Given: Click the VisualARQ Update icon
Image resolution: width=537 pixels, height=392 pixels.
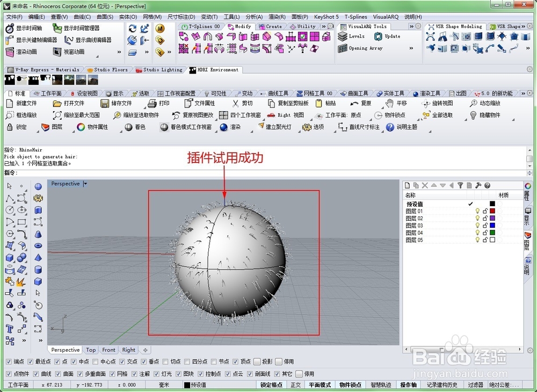Looking at the screenshot, I should click(x=378, y=37).
